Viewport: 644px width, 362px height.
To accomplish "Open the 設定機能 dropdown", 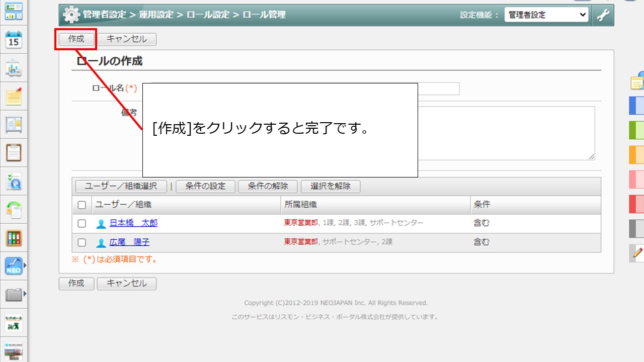I will (546, 15).
